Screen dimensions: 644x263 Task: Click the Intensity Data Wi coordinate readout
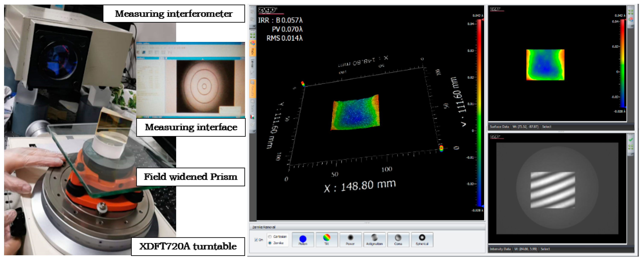(x=526, y=249)
